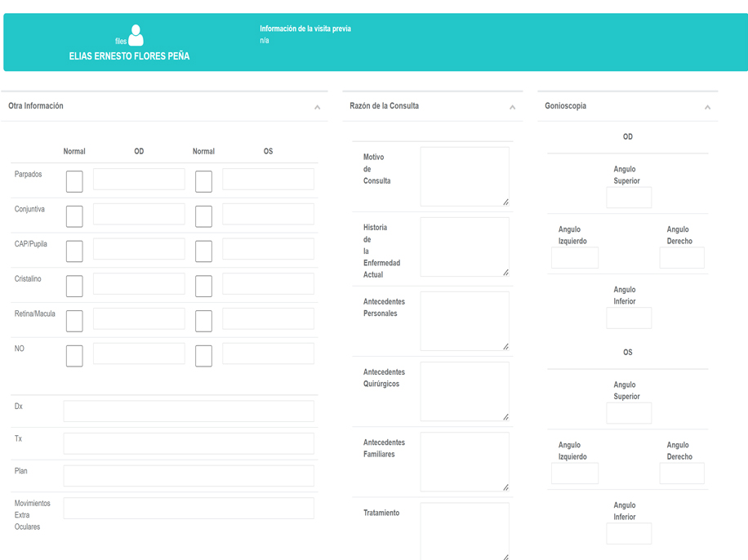Click the Motivo de Consulta text area

point(464,176)
